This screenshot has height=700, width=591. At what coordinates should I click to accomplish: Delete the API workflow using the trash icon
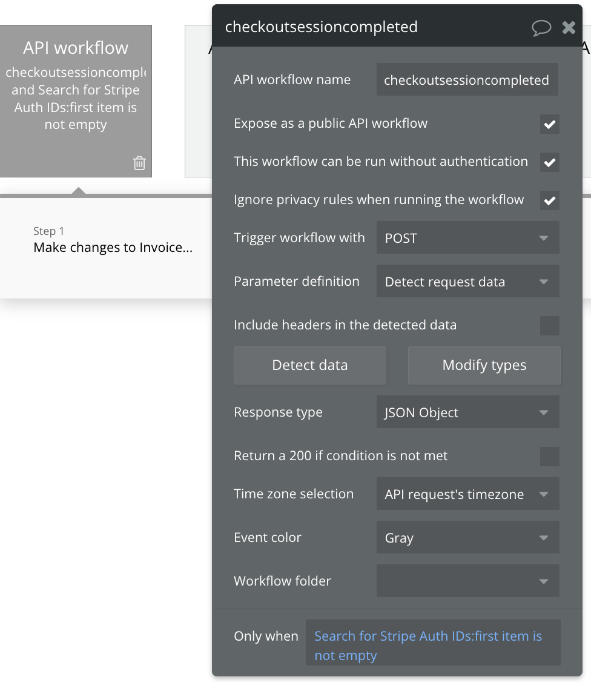point(139,163)
